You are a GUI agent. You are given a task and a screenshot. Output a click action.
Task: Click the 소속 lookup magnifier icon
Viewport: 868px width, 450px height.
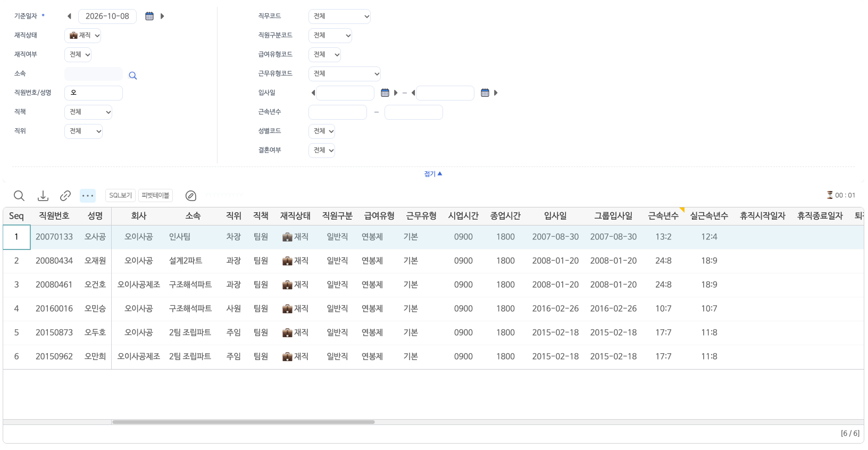click(x=133, y=76)
